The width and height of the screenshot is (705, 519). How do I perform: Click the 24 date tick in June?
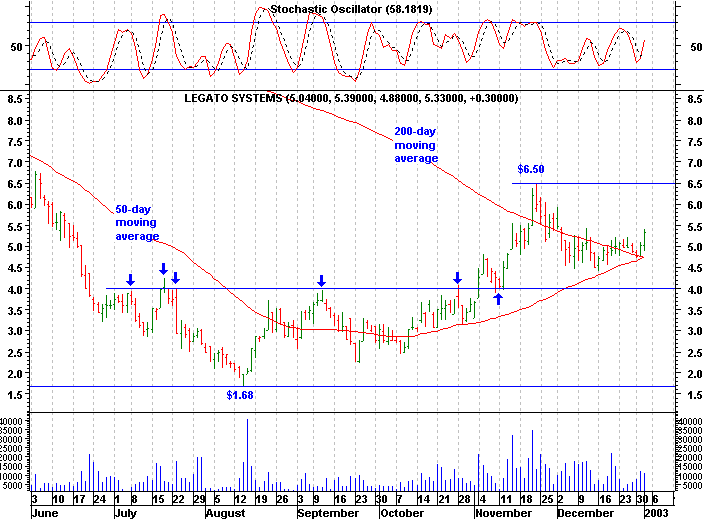99,499
